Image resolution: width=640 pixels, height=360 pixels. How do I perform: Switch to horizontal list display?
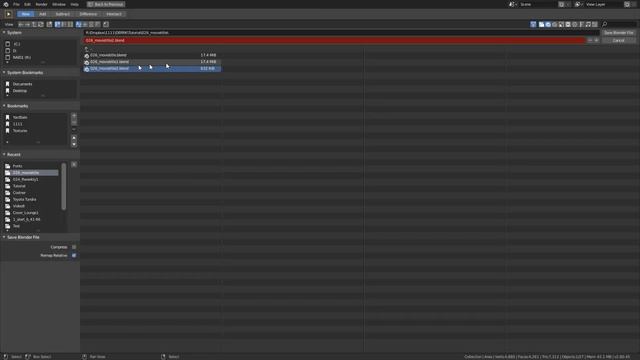click(64, 24)
